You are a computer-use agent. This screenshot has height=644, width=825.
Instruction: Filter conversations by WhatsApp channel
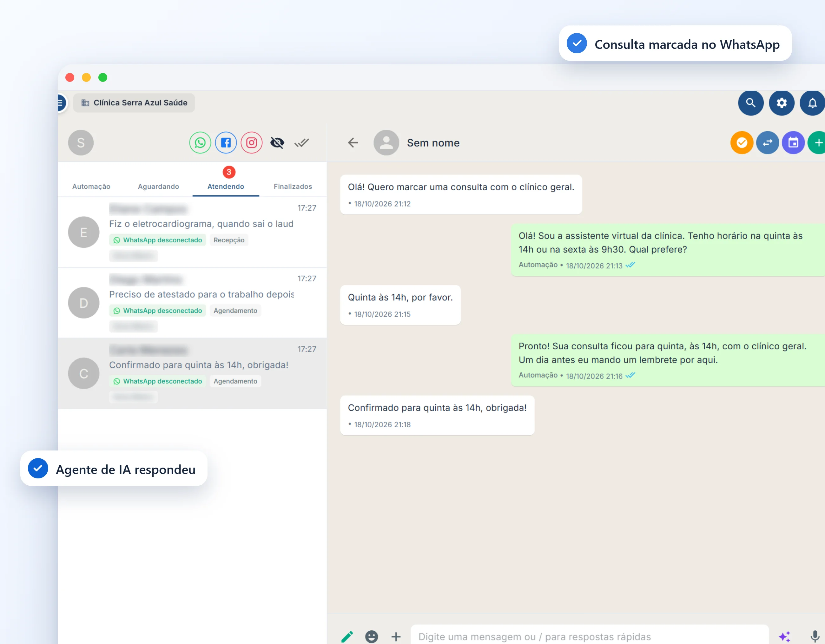200,143
